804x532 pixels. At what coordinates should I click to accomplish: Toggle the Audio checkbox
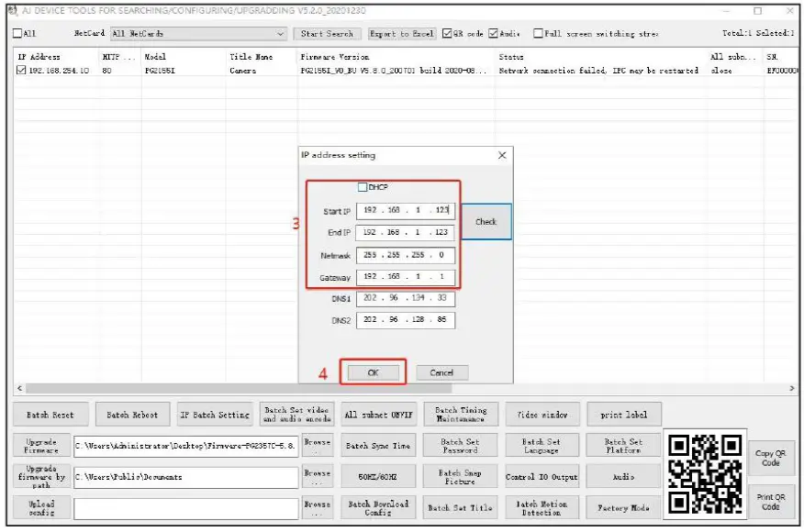point(493,33)
